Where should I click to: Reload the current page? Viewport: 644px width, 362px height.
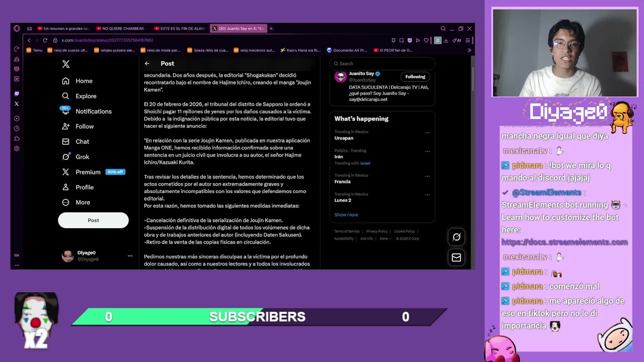pos(45,40)
